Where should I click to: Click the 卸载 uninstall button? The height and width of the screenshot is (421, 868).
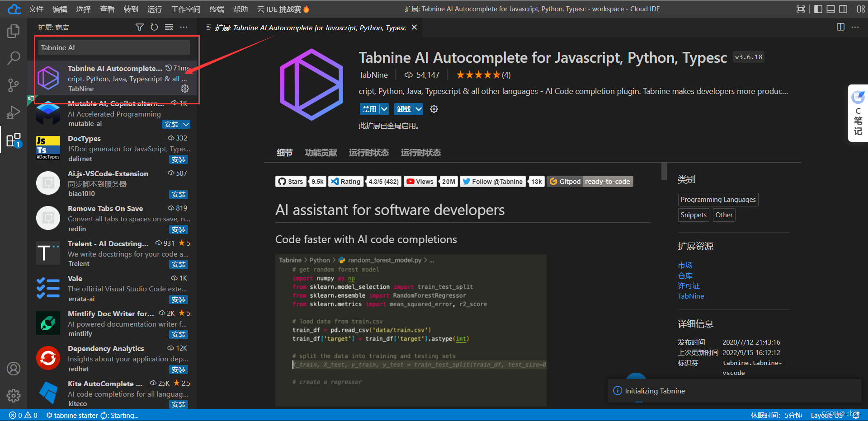404,109
